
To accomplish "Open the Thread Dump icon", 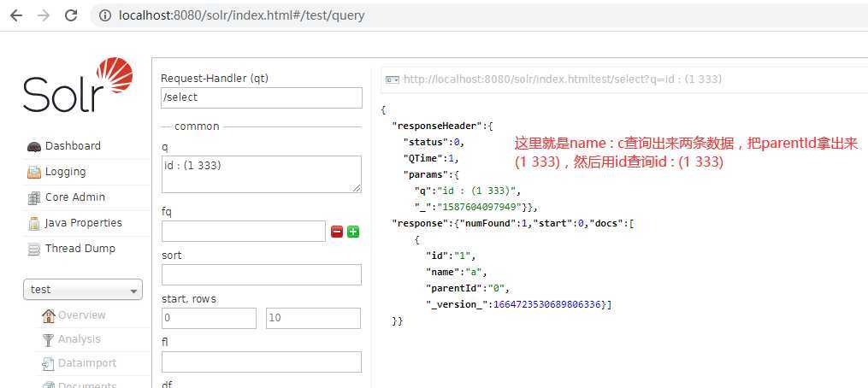I will 34,249.
